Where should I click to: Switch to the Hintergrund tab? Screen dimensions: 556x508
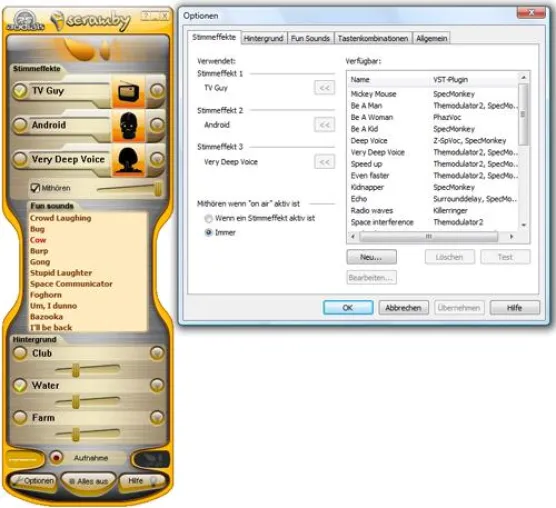263,38
